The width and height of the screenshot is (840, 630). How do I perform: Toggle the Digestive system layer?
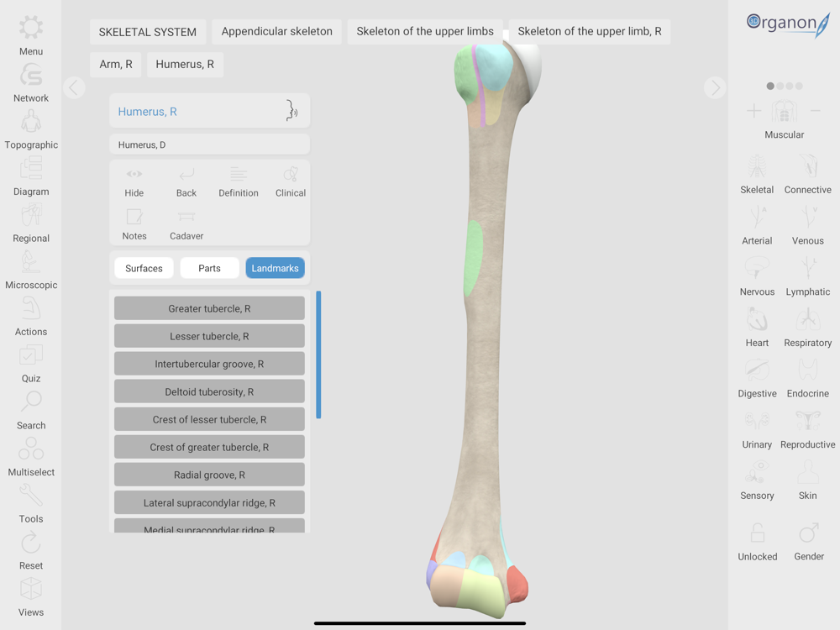(757, 370)
